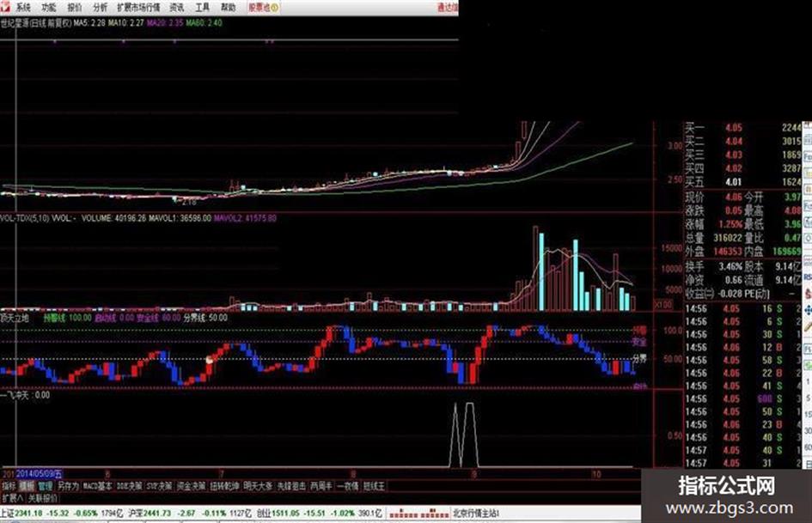Select the 指标 tab at the bottom
Image resolution: width=812 pixels, height=523 pixels.
(9, 486)
